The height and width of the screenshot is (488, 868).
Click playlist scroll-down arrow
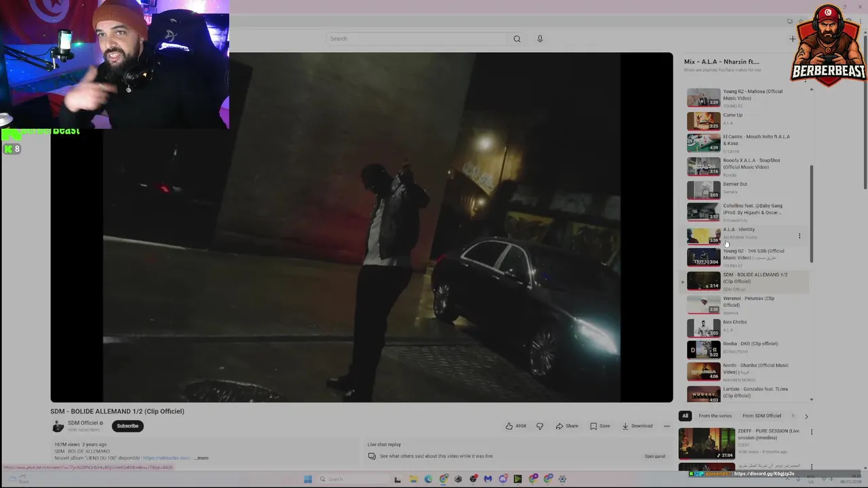[x=811, y=400]
